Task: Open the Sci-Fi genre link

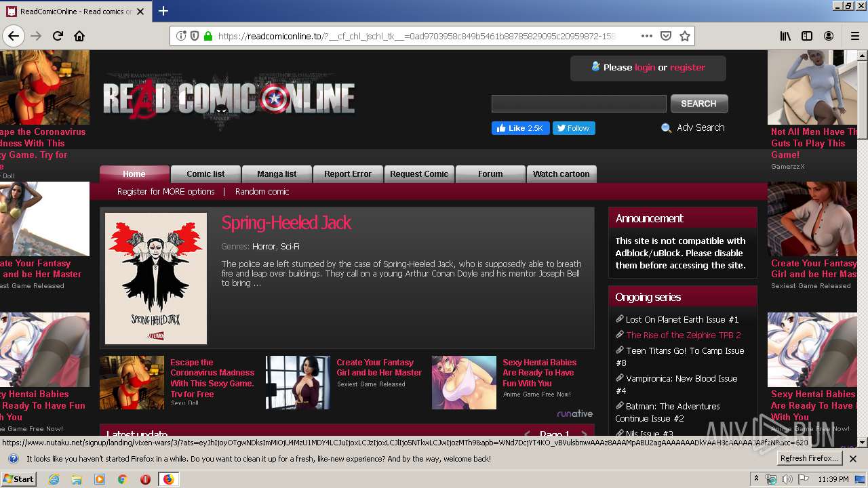Action: tap(290, 247)
